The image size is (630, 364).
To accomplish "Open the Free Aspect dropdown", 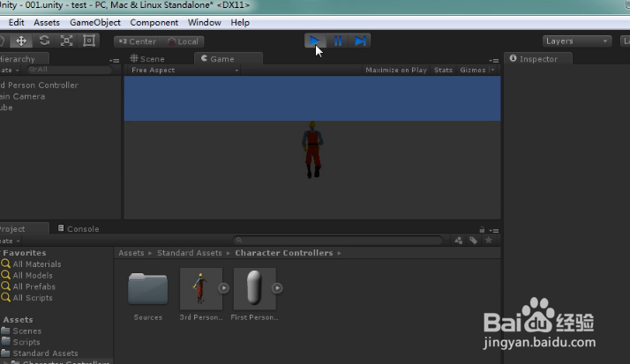I will tap(184, 71).
